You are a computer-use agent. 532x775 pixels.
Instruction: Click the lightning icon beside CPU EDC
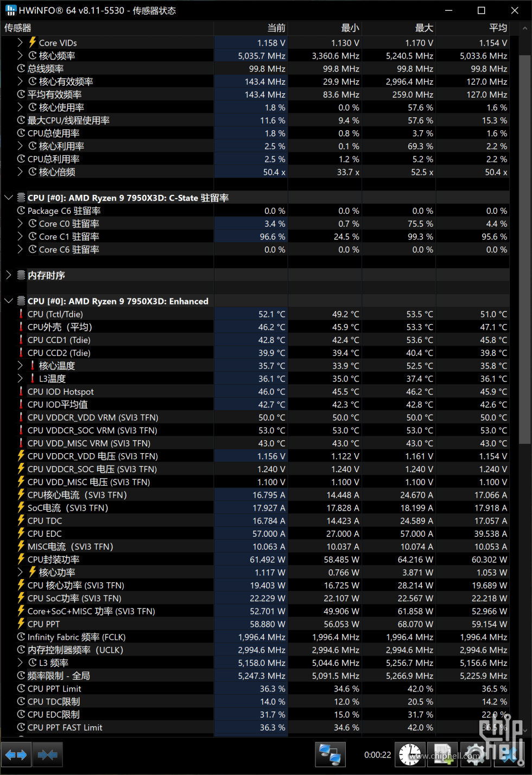(x=21, y=534)
